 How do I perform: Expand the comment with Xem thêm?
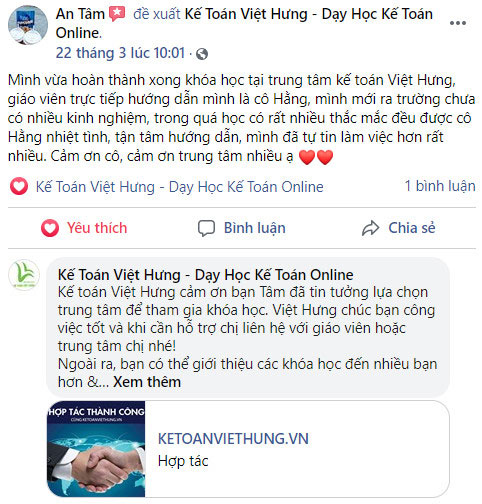[147, 382]
